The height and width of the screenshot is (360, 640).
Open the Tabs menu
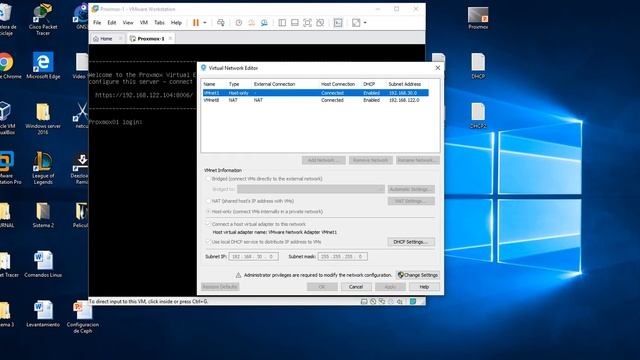coord(159,23)
